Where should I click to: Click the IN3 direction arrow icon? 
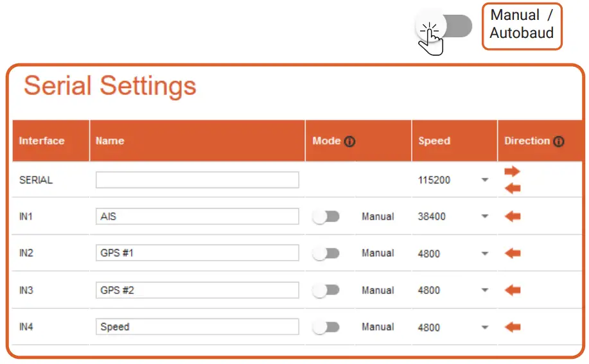(513, 290)
